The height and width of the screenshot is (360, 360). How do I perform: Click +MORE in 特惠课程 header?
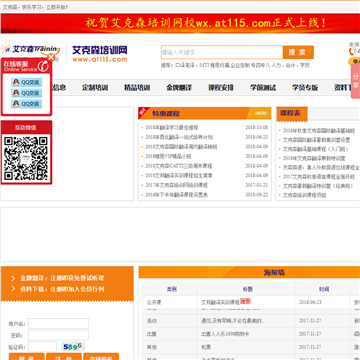(x=261, y=113)
